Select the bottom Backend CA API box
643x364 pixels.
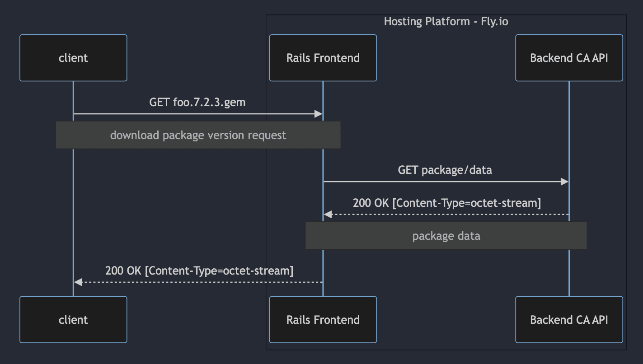click(569, 319)
